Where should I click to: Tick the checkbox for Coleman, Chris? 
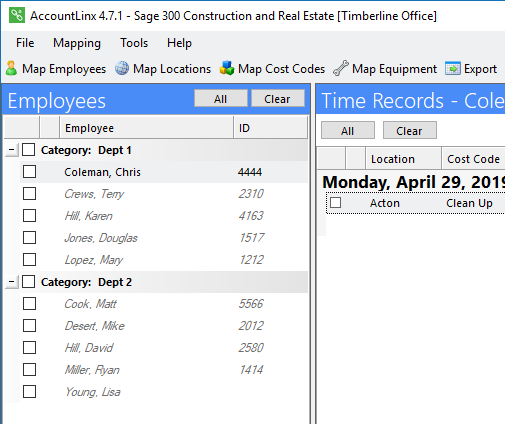30,172
